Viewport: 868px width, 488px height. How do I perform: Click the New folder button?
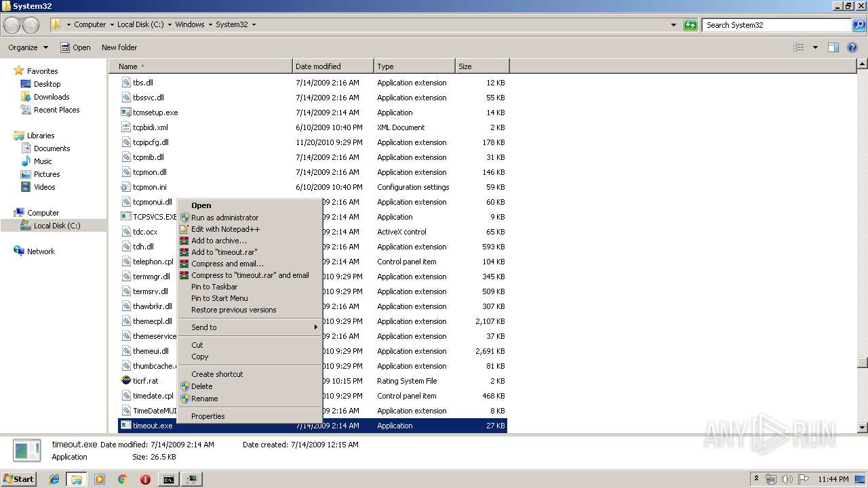click(x=119, y=47)
